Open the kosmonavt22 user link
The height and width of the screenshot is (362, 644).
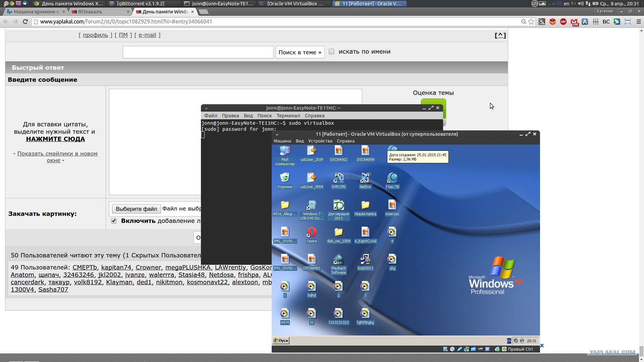[x=207, y=282]
